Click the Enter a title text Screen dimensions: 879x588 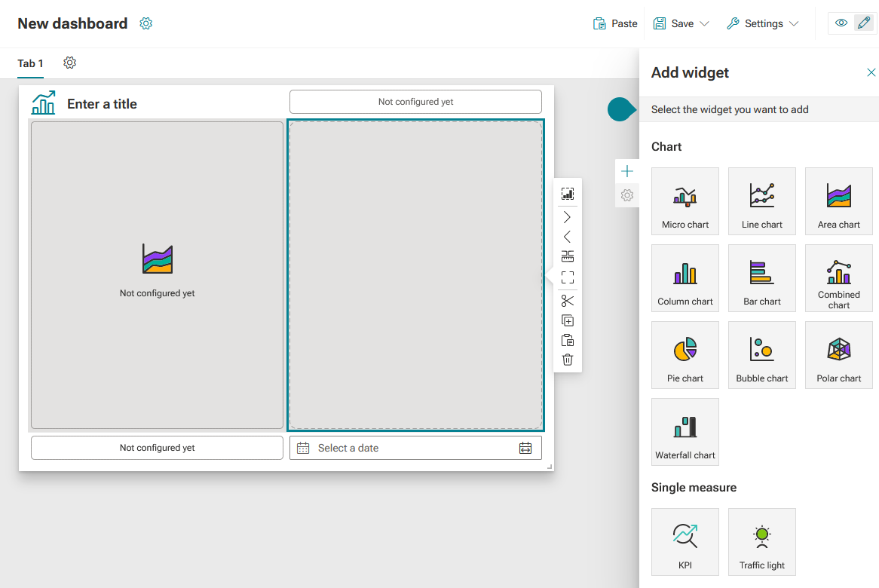click(x=102, y=104)
